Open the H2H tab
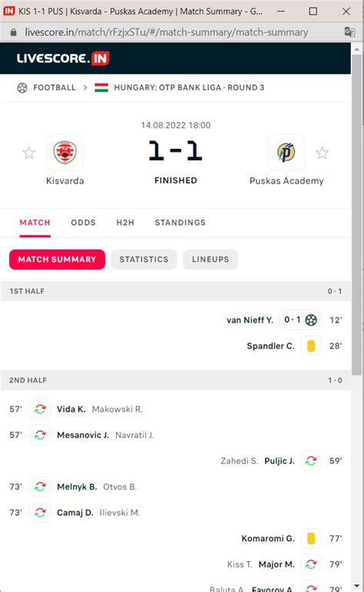Screen dimensions: 364x592 click(x=125, y=223)
